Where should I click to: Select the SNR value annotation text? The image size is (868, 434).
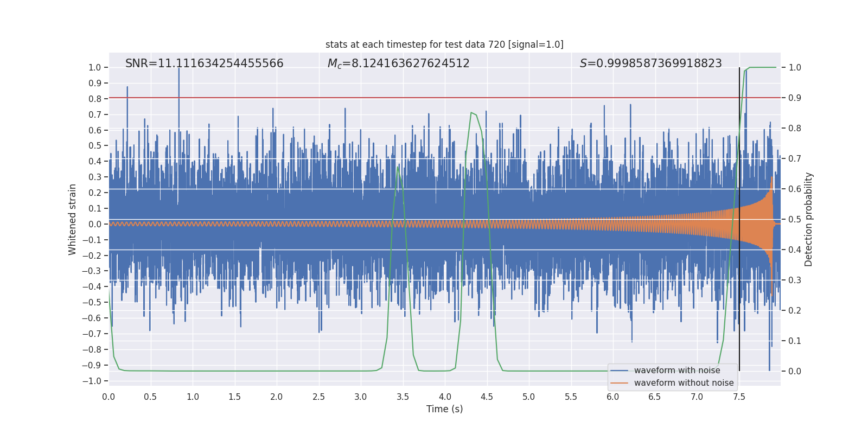(x=204, y=63)
